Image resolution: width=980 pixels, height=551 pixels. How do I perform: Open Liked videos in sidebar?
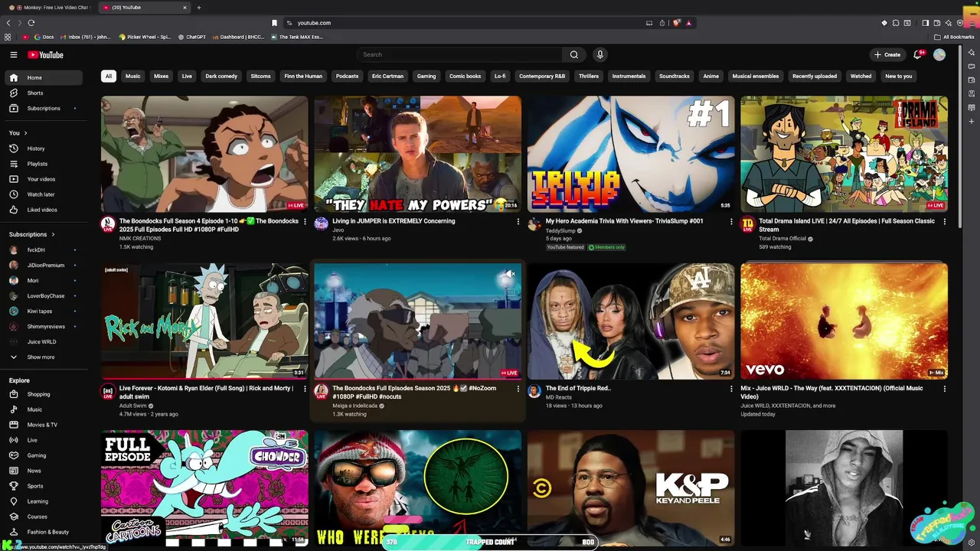[x=44, y=210]
